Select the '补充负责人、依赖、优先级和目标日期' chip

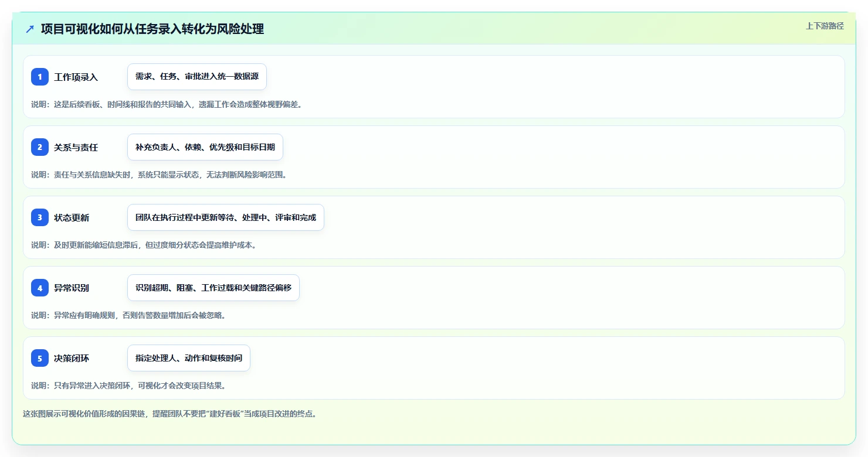(205, 147)
